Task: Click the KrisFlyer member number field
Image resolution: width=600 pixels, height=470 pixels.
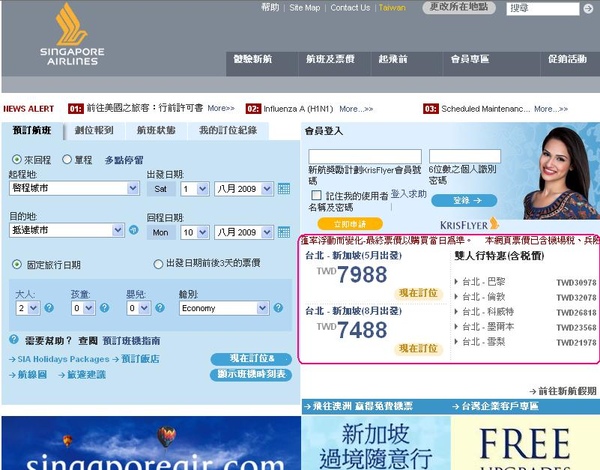Action: pos(365,157)
